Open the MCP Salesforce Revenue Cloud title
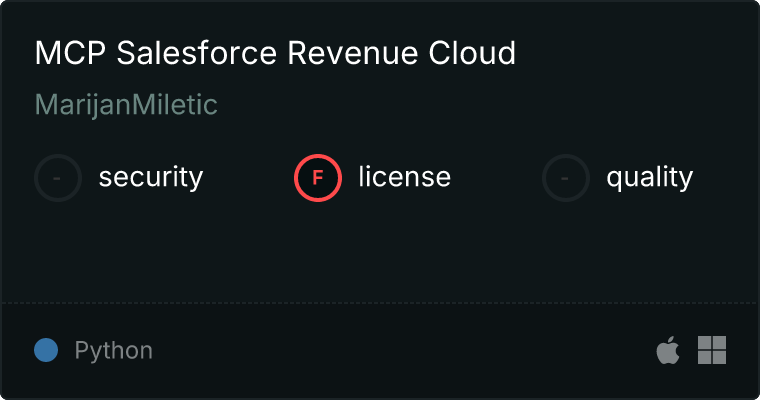The width and height of the screenshot is (760, 400). (275, 53)
